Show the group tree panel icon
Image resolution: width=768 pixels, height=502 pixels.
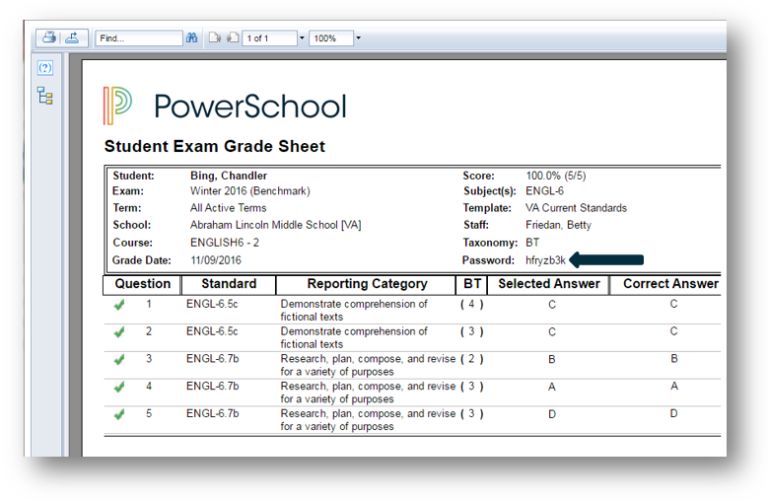(45, 96)
